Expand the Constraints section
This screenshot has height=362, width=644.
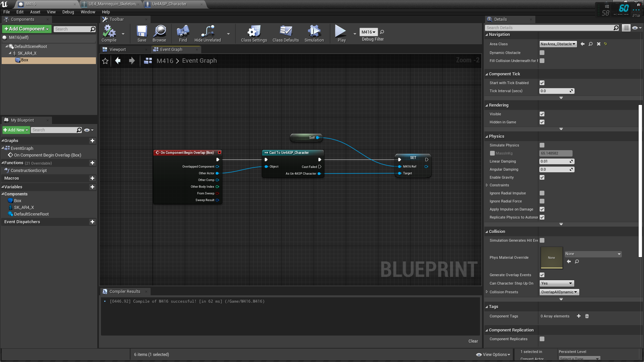click(x=487, y=185)
